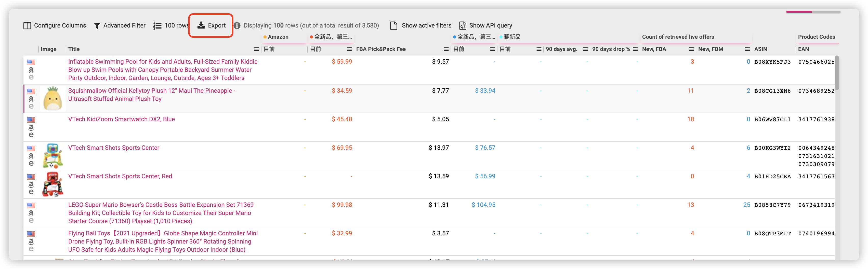Open Amazon icon in the $69.95 Smart Shots row
Viewport: 868px width, 269px height.
[31, 156]
